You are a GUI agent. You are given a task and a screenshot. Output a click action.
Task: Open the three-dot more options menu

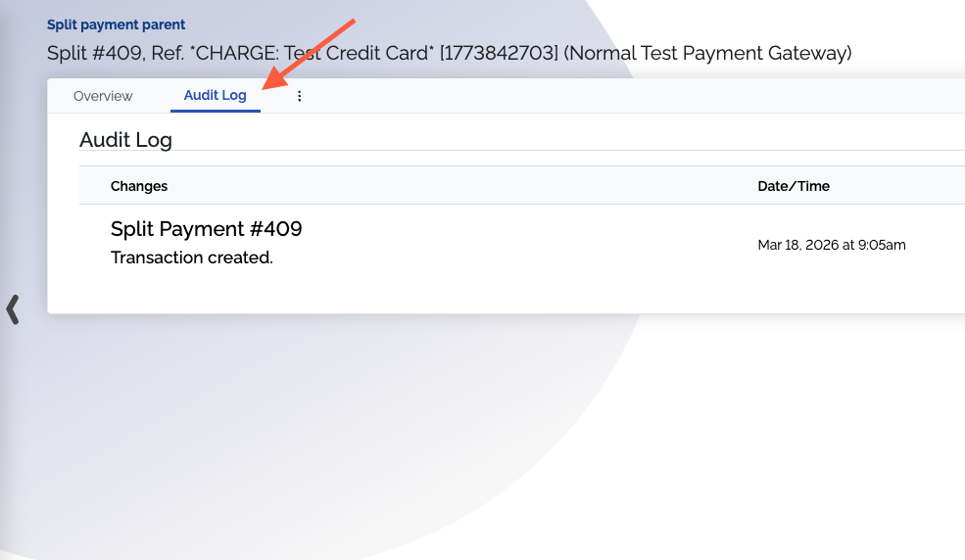coord(300,96)
